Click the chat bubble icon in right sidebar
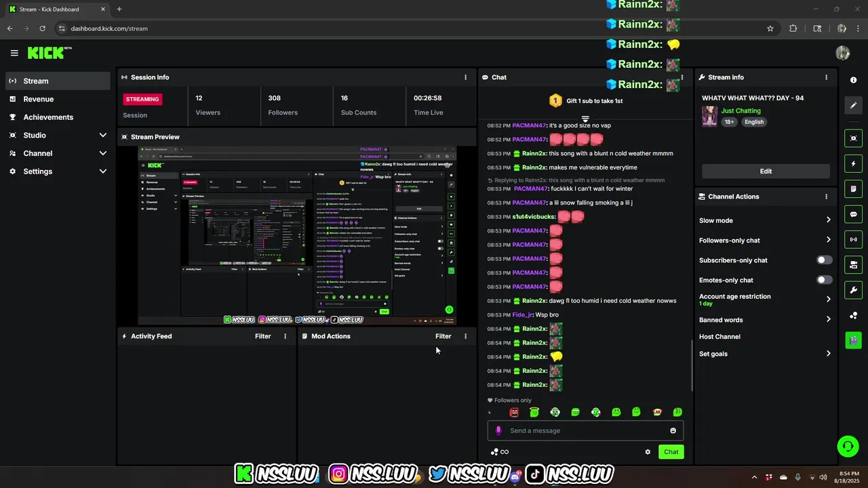The image size is (868, 488). [853, 214]
